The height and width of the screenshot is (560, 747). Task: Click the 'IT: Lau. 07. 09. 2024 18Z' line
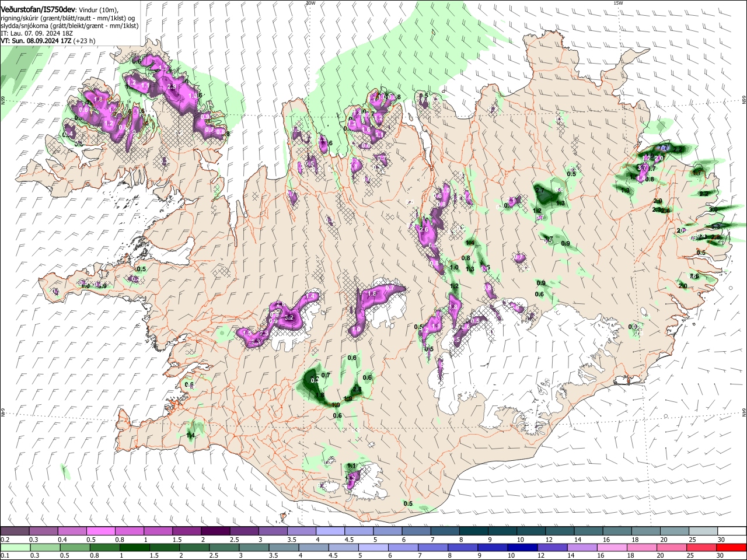pyautogui.click(x=36, y=34)
